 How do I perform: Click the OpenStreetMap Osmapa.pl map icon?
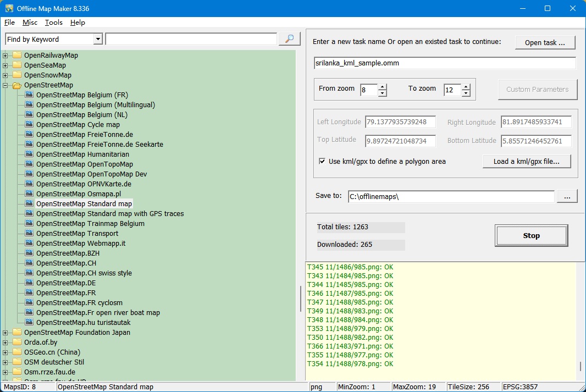point(29,194)
